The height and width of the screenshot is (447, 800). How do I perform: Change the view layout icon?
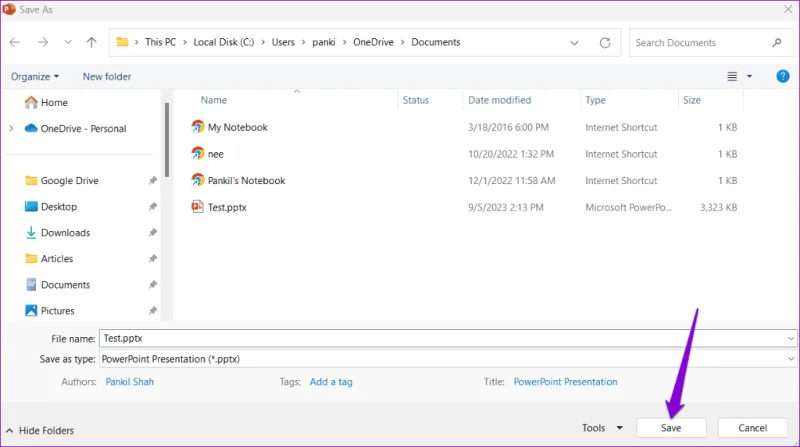pos(732,77)
